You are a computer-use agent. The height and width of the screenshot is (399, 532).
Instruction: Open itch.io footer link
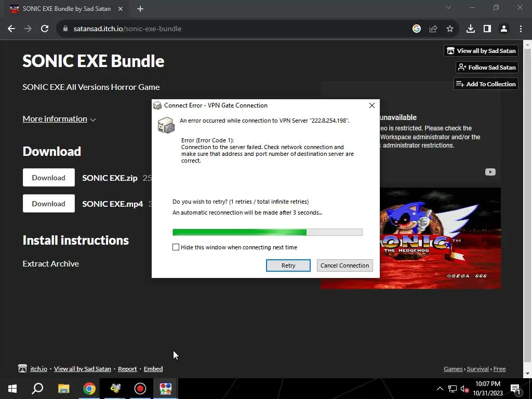click(x=38, y=369)
